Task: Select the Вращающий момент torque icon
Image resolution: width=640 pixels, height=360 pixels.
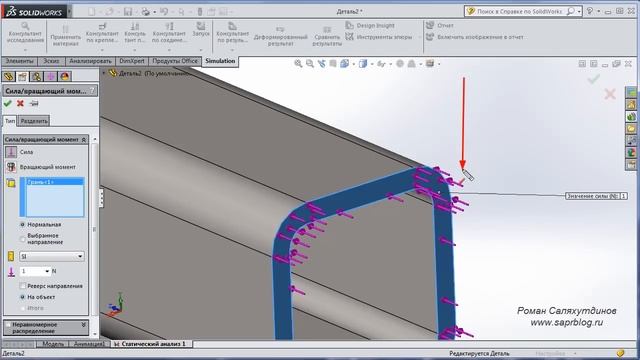Action: click(11, 167)
